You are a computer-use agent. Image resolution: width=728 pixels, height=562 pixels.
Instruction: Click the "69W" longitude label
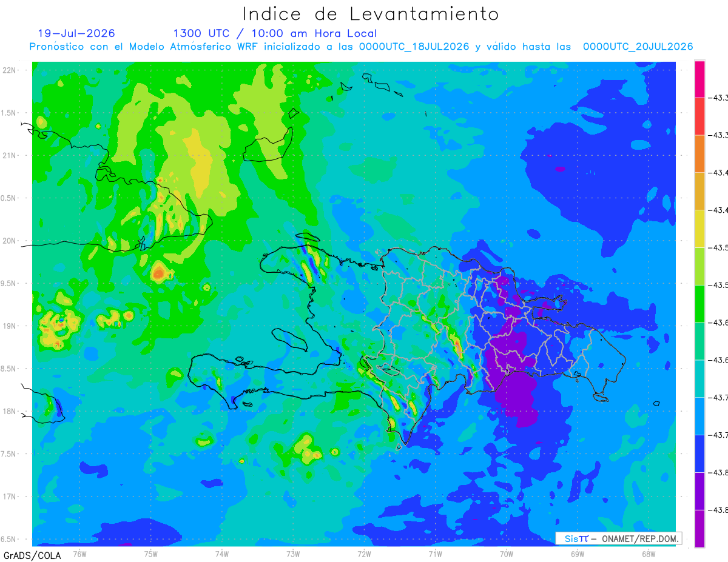pos(577,554)
